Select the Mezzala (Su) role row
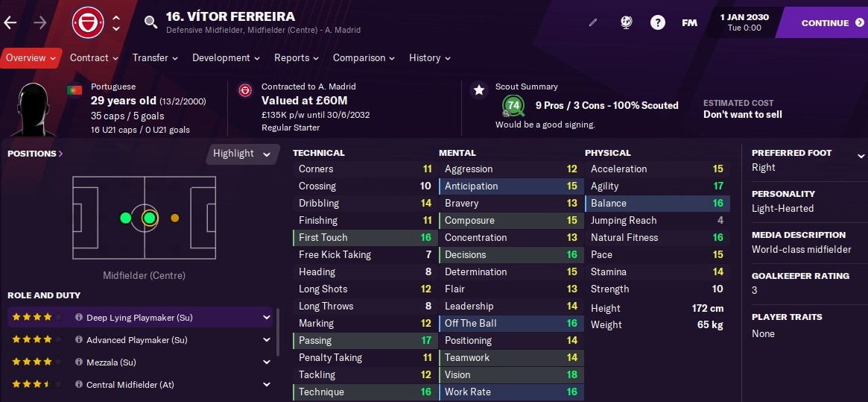This screenshot has height=402, width=868. pos(141,362)
